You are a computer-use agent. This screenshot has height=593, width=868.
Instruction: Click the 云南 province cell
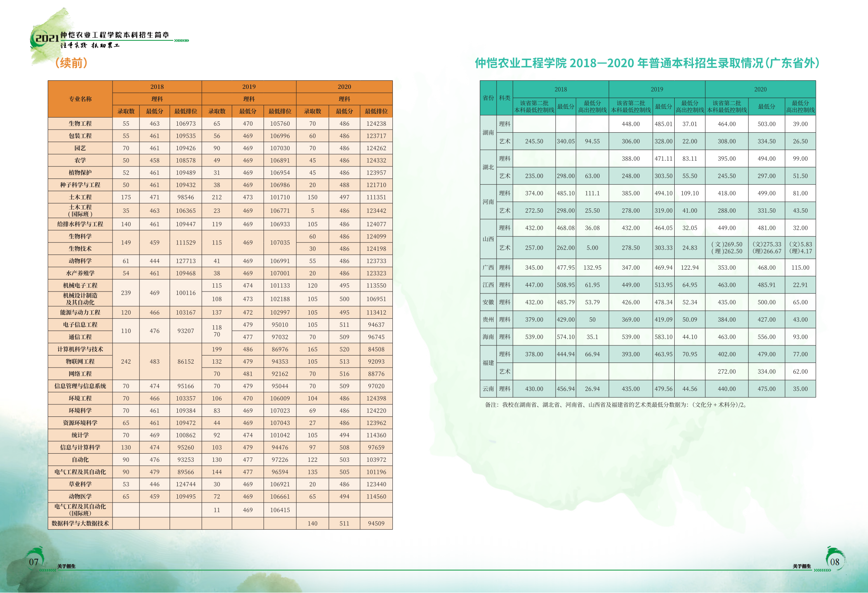(x=488, y=388)
